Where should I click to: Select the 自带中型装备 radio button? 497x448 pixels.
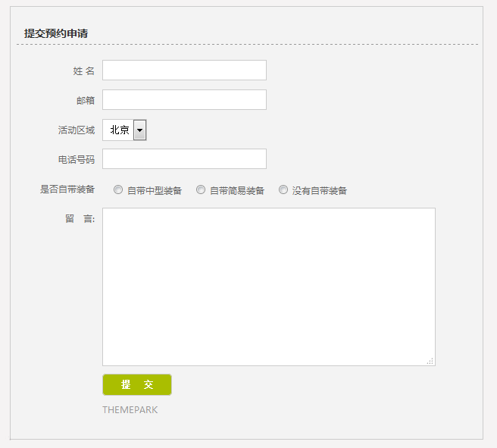pyautogui.click(x=118, y=190)
